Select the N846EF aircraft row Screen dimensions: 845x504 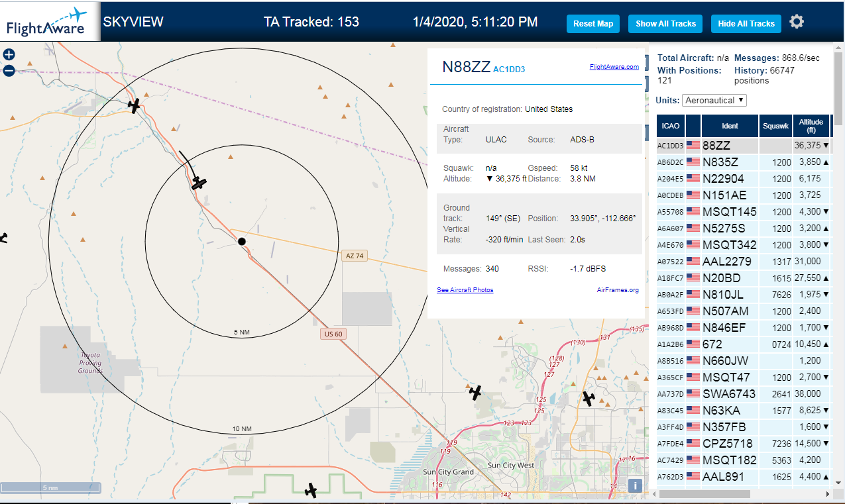(x=744, y=327)
